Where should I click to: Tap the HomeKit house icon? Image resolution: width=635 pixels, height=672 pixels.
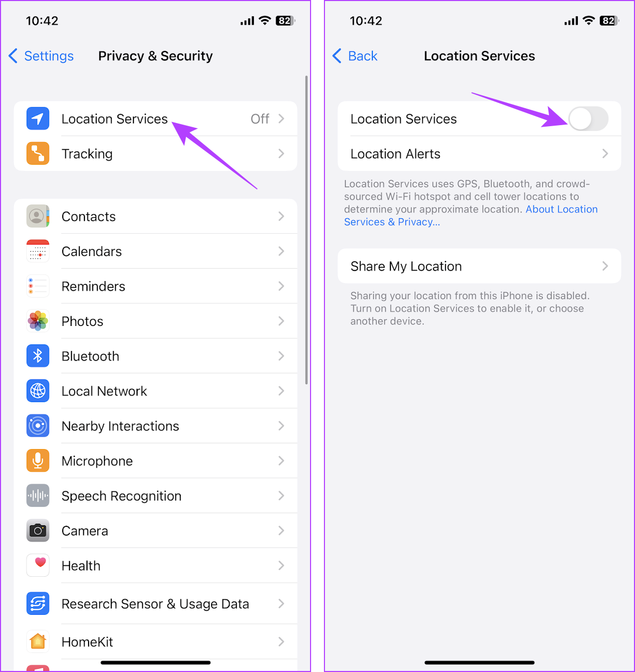pyautogui.click(x=38, y=642)
